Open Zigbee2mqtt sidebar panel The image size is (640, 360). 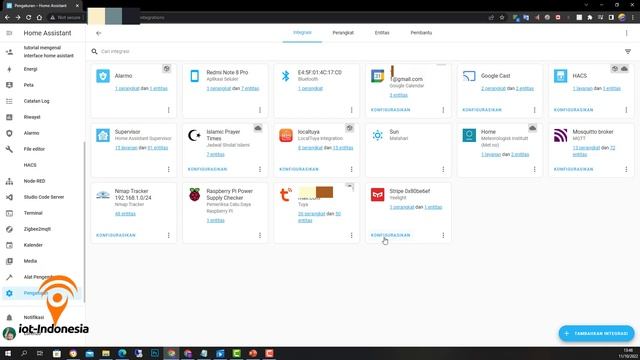click(x=37, y=229)
